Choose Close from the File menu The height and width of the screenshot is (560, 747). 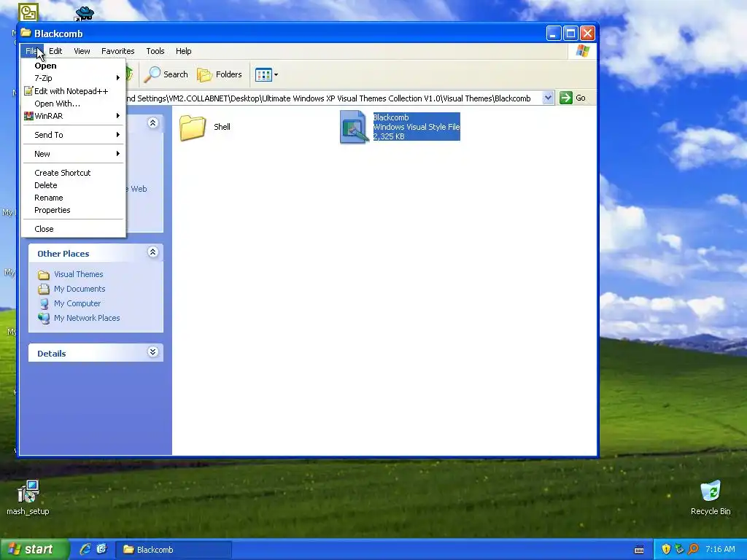74,229
